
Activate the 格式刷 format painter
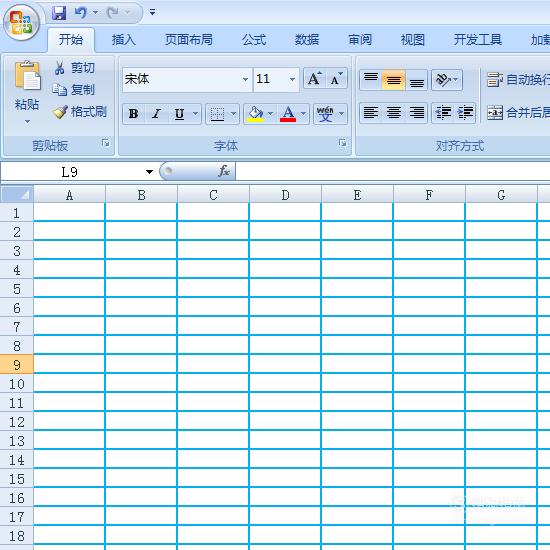[80, 112]
